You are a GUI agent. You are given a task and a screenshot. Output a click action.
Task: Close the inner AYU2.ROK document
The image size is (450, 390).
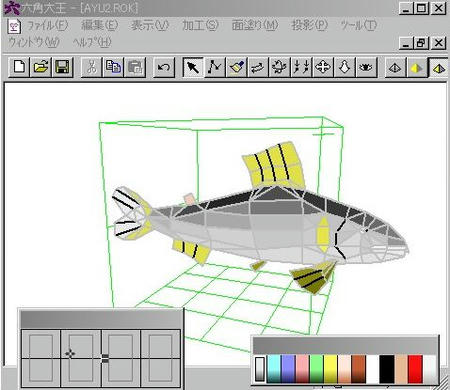[x=439, y=43]
